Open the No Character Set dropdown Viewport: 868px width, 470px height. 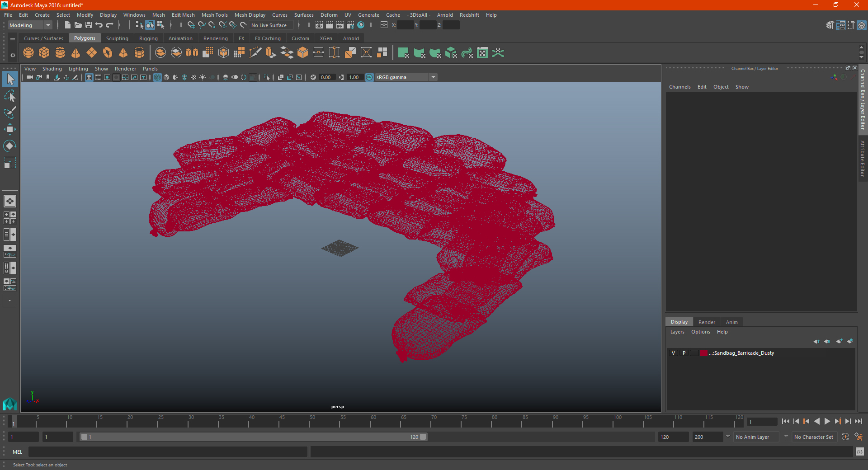(x=815, y=437)
